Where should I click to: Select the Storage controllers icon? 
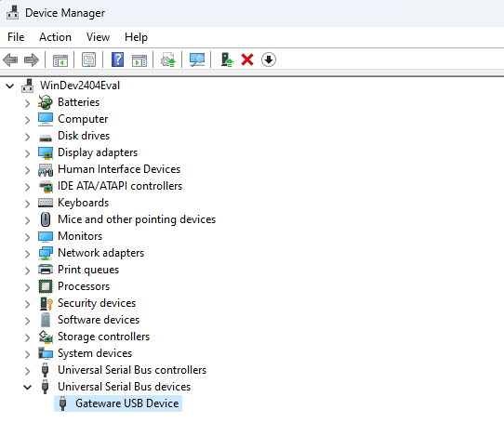point(46,337)
